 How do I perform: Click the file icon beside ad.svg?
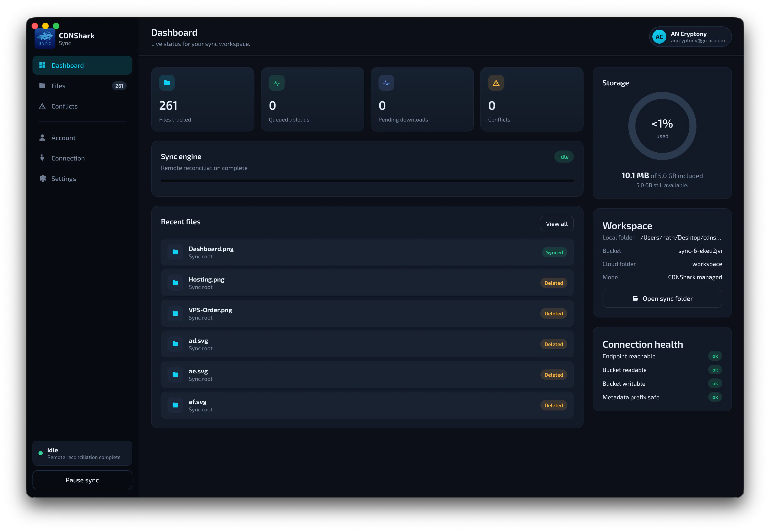(175, 344)
